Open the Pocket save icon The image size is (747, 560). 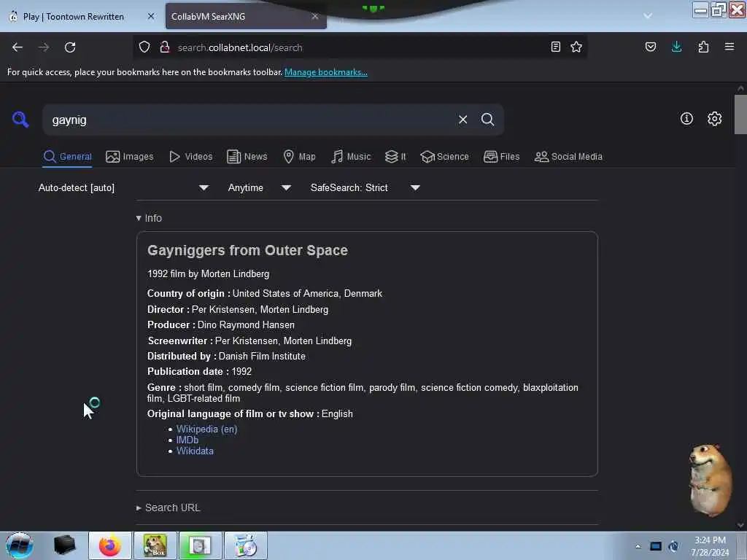click(x=651, y=47)
